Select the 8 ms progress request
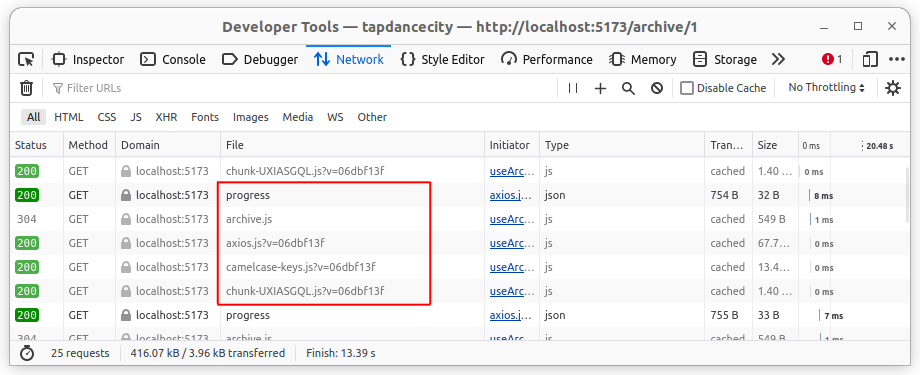Image resolution: width=920 pixels, height=375 pixels. tap(459, 195)
